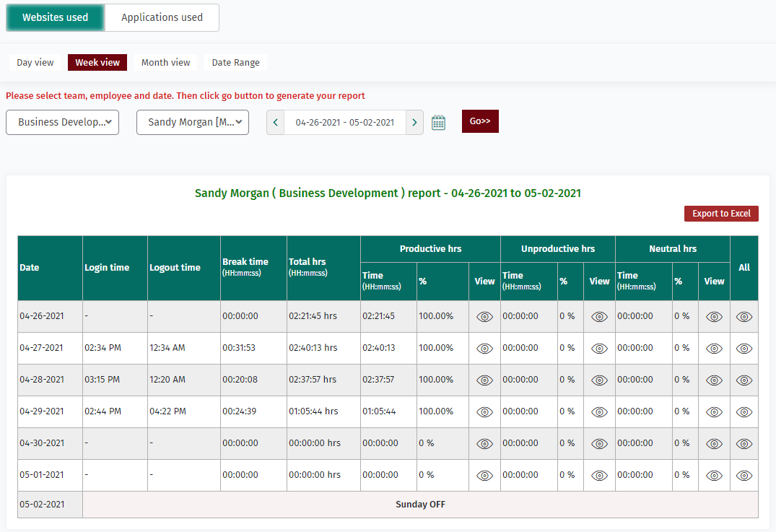Show unproductive hours view for 04-29-2021
This screenshot has width=776, height=532.
pyautogui.click(x=599, y=411)
